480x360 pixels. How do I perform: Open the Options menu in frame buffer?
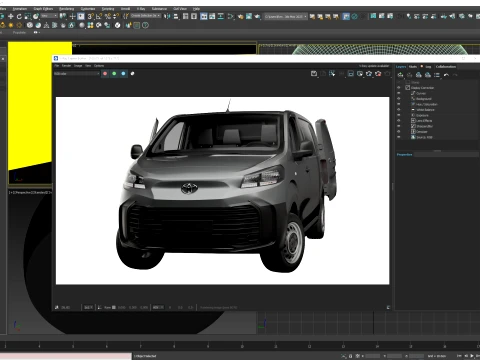tap(99, 66)
